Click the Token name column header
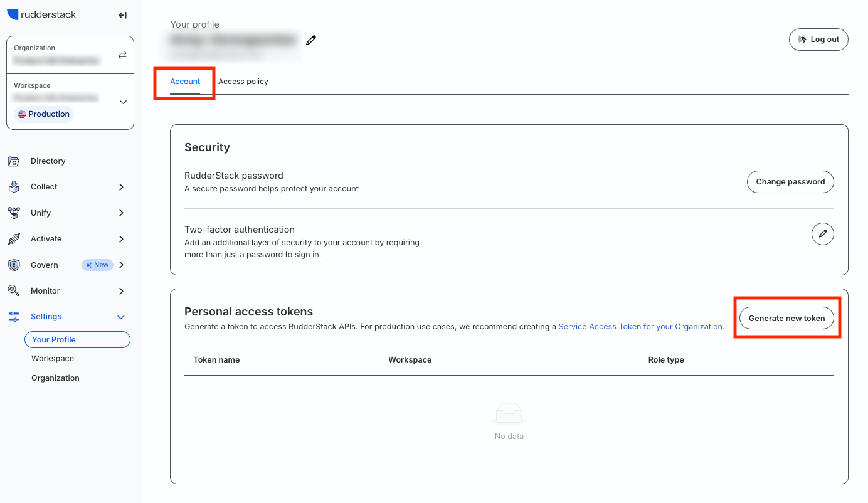This screenshot has height=503, width=868. click(216, 360)
